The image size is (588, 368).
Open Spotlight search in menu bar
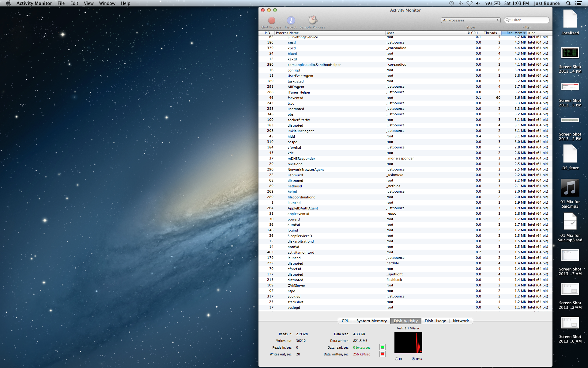tap(568, 3)
